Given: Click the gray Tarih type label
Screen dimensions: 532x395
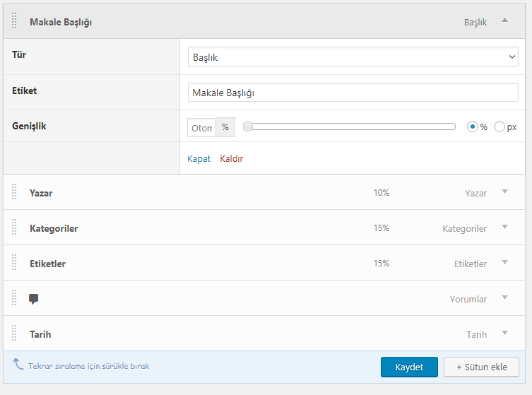Looking at the screenshot, I should [476, 334].
